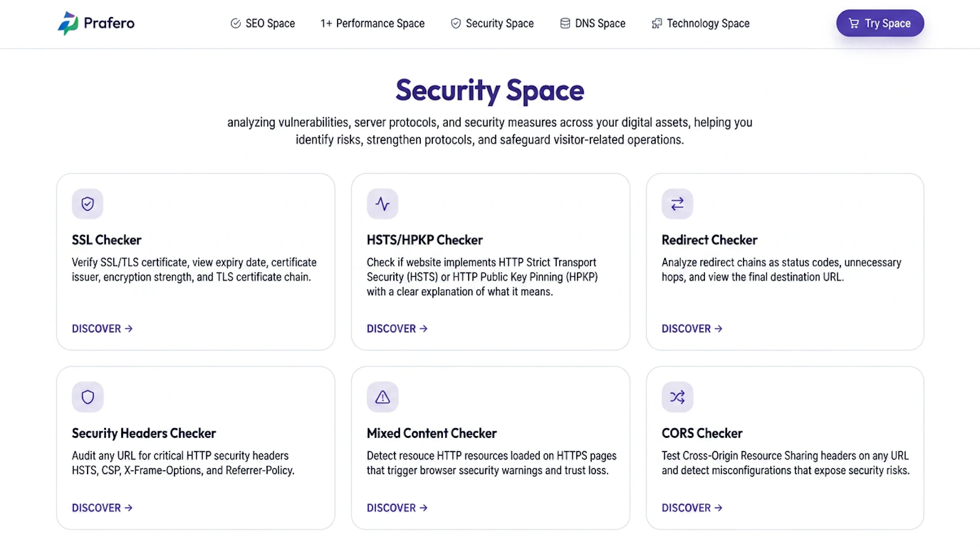Click the Redirect Checker arrows icon
980x547 pixels.
coord(677,204)
